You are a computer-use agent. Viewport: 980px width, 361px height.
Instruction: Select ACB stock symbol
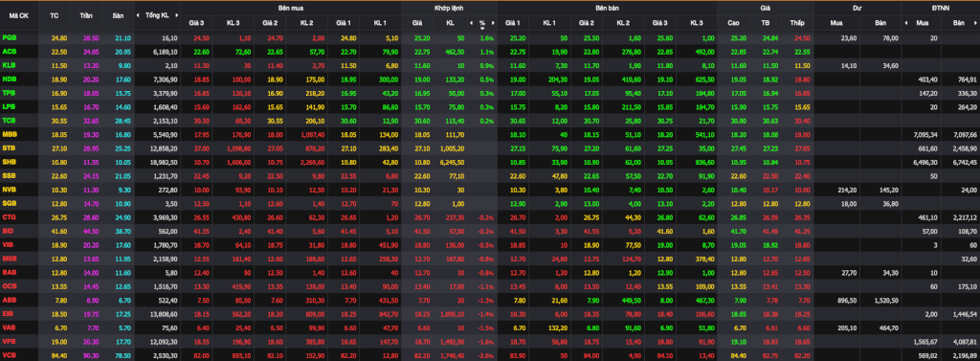coord(10,52)
